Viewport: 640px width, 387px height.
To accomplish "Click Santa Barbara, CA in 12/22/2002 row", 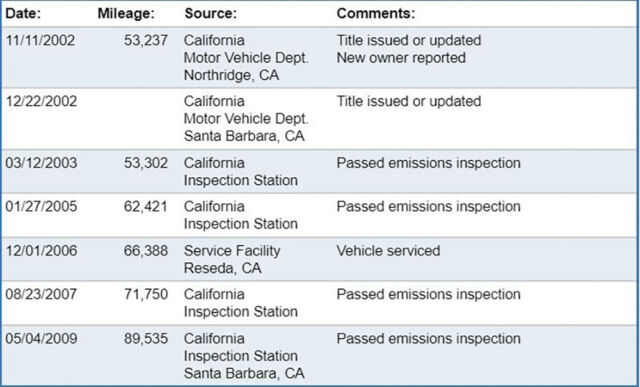I will [x=244, y=136].
